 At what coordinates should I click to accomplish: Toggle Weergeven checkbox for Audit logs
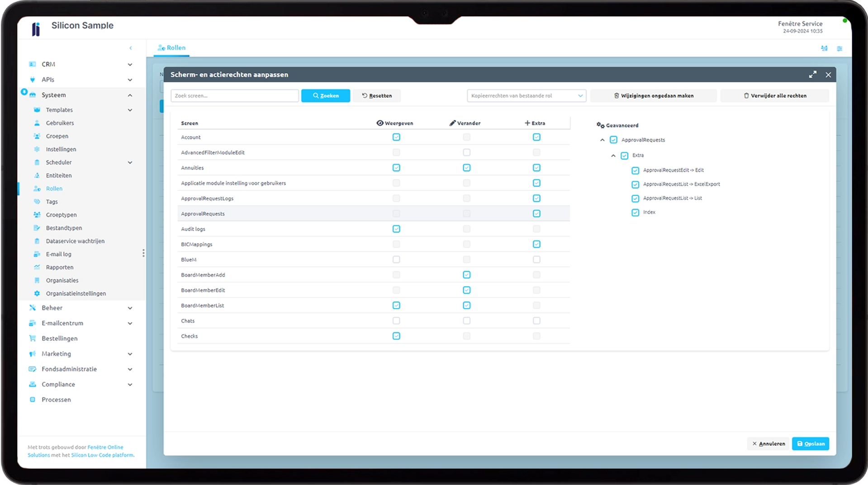point(396,229)
